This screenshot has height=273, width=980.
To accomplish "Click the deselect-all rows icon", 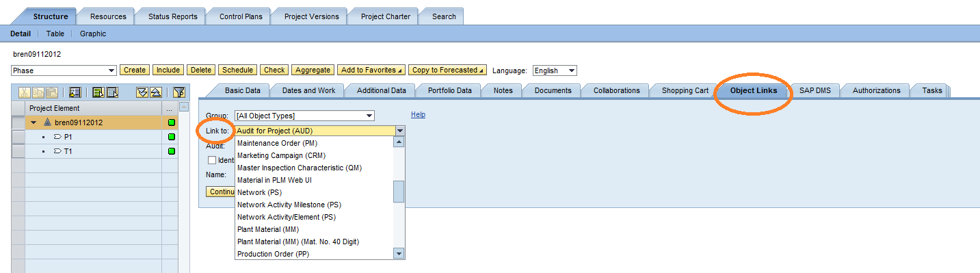I will (112, 92).
